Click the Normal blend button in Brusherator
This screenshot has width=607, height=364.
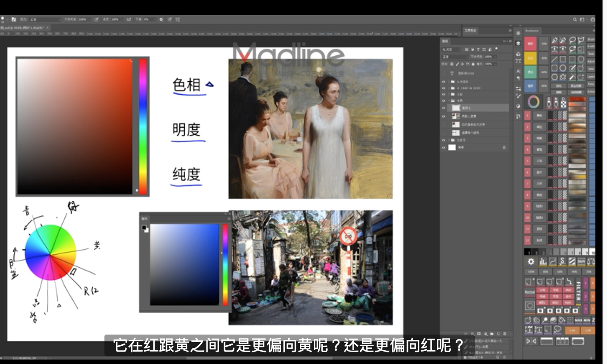coord(530,292)
